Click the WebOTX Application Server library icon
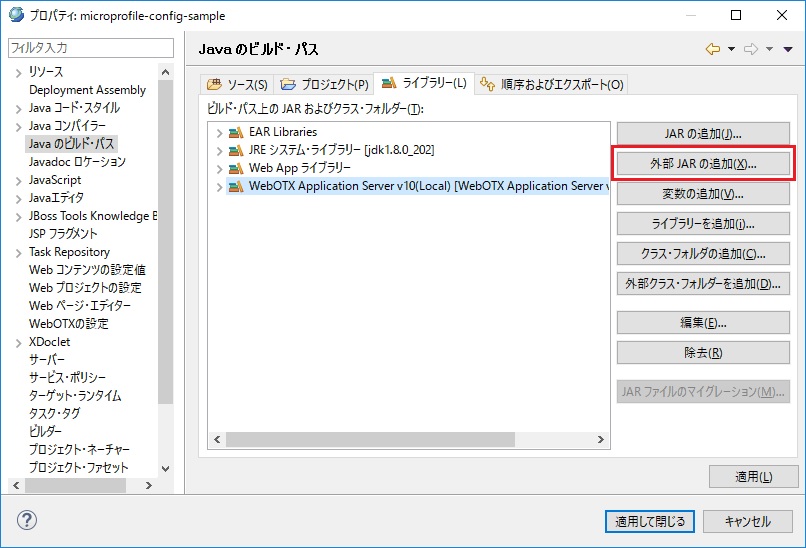 pyautogui.click(x=236, y=186)
